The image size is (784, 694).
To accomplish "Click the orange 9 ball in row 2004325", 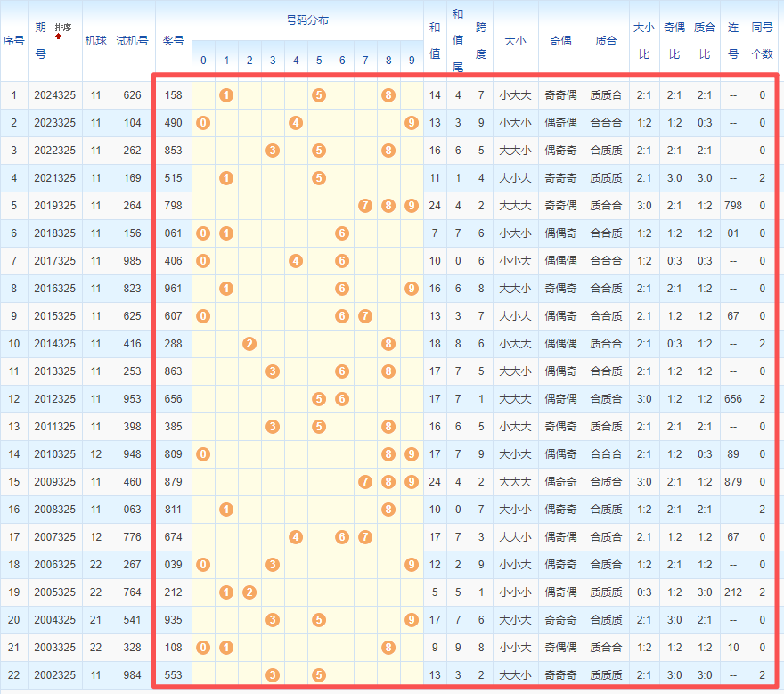I will tap(412, 620).
